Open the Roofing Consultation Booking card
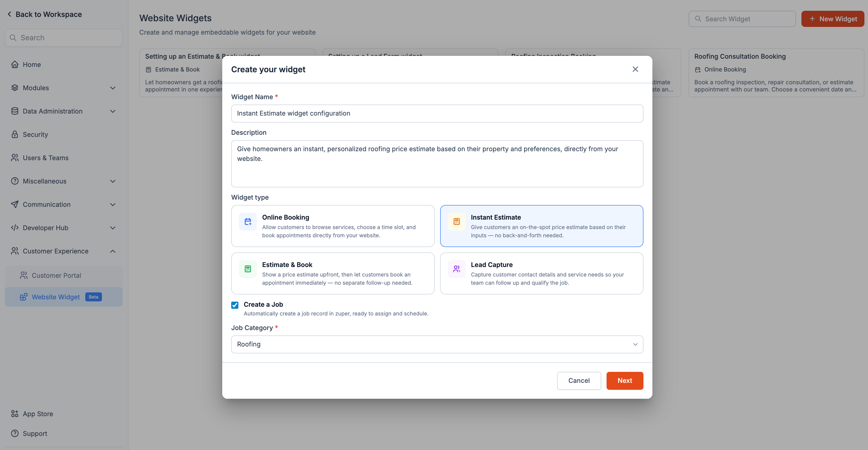Image resolution: width=868 pixels, height=450 pixels. click(x=776, y=73)
